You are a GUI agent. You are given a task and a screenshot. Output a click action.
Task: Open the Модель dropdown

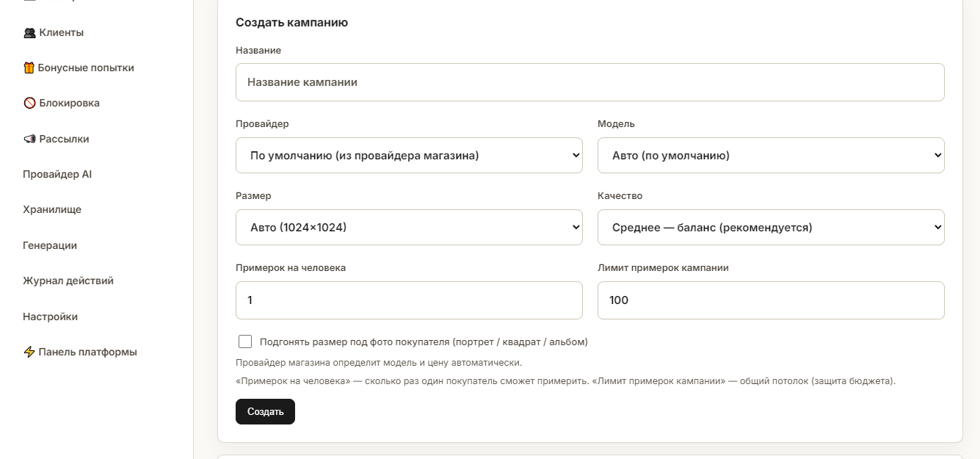click(x=771, y=156)
